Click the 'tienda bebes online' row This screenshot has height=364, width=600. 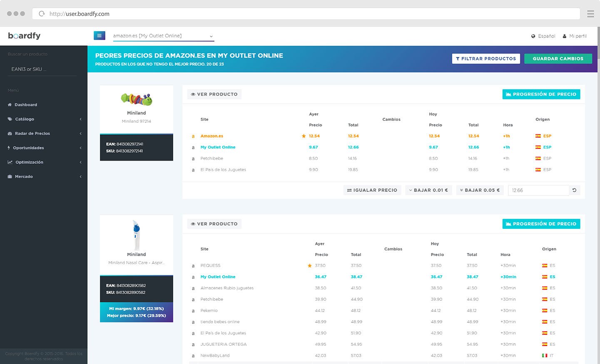(x=383, y=322)
